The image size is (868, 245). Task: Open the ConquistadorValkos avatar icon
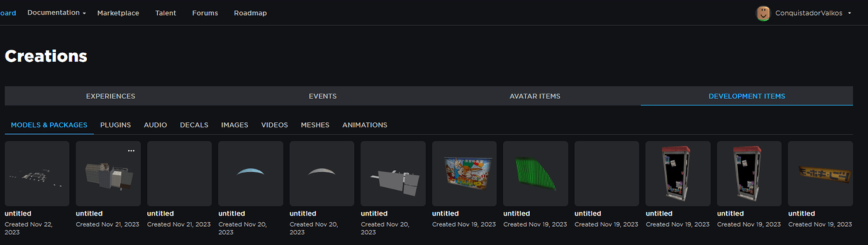point(763,13)
